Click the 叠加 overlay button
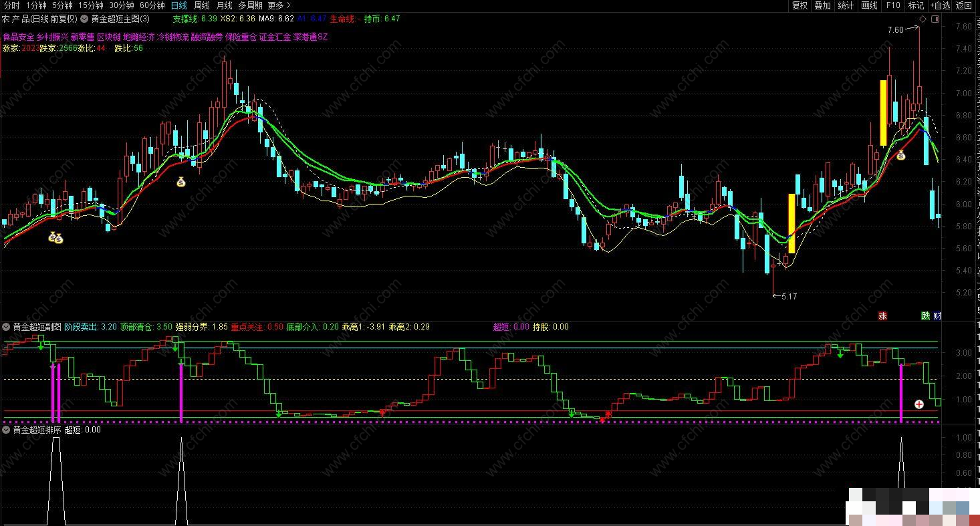The height and width of the screenshot is (526, 980). click(x=822, y=5)
